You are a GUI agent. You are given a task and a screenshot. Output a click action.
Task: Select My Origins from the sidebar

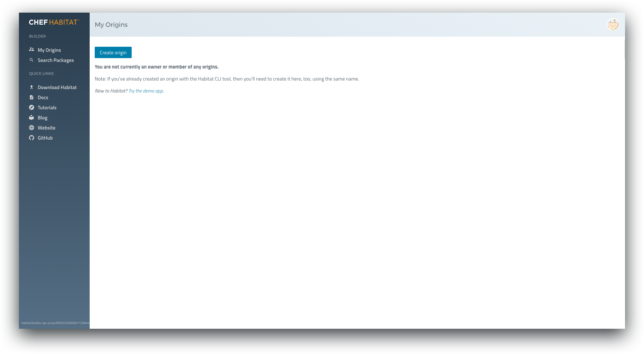(x=49, y=50)
